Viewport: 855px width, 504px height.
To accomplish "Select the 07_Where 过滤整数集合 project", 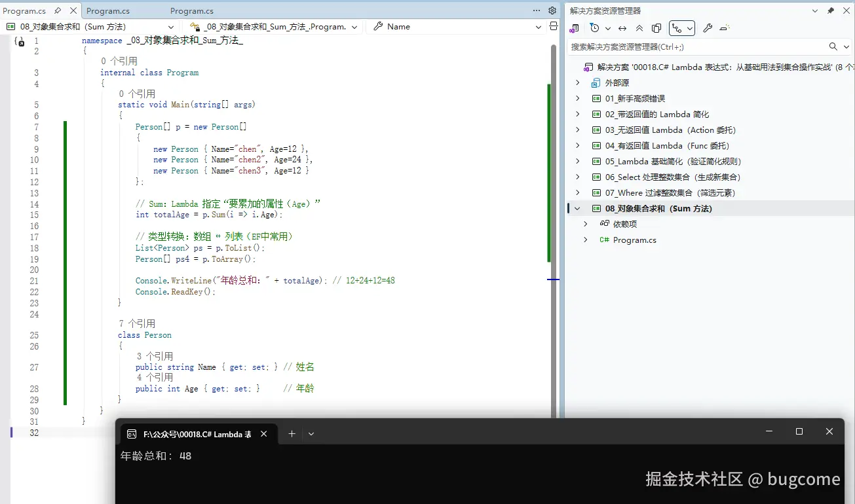I will click(671, 192).
